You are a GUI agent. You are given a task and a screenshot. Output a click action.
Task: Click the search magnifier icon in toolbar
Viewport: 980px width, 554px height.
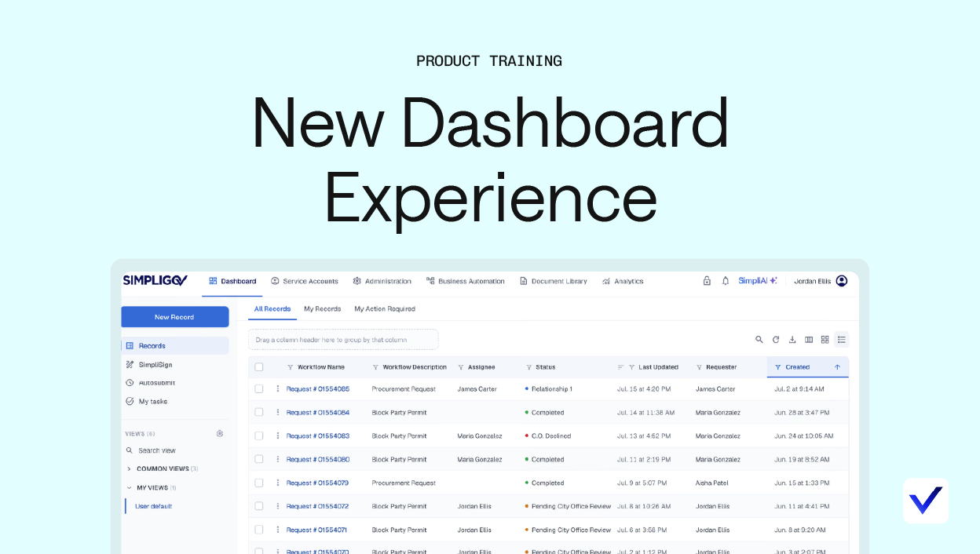pyautogui.click(x=759, y=340)
